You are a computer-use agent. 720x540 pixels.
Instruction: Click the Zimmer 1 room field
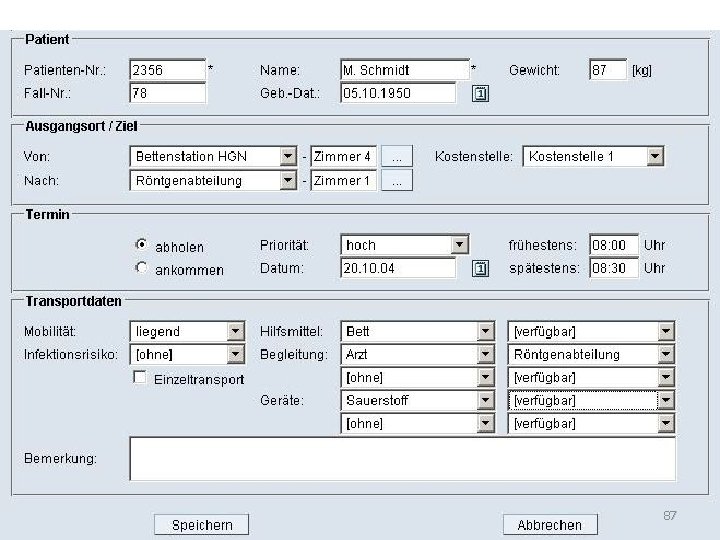(343, 180)
